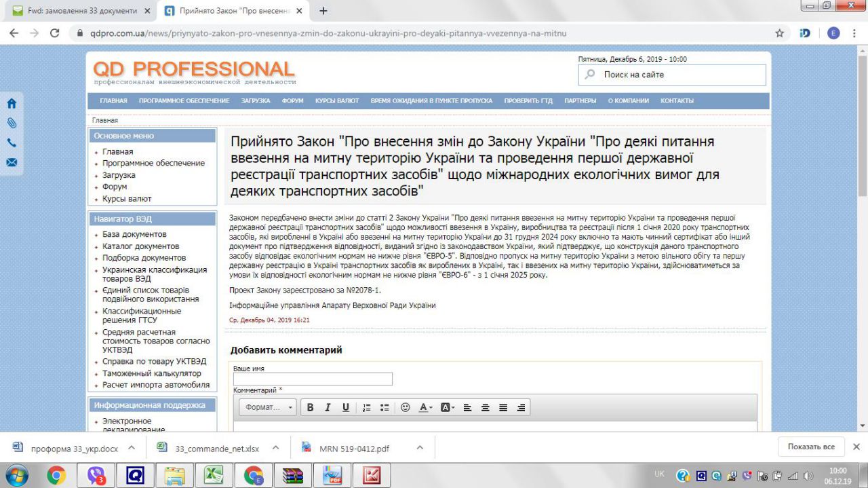Expand options for 33_commande_net.xlsx download
Image resolution: width=868 pixels, height=488 pixels.
pyautogui.click(x=275, y=448)
